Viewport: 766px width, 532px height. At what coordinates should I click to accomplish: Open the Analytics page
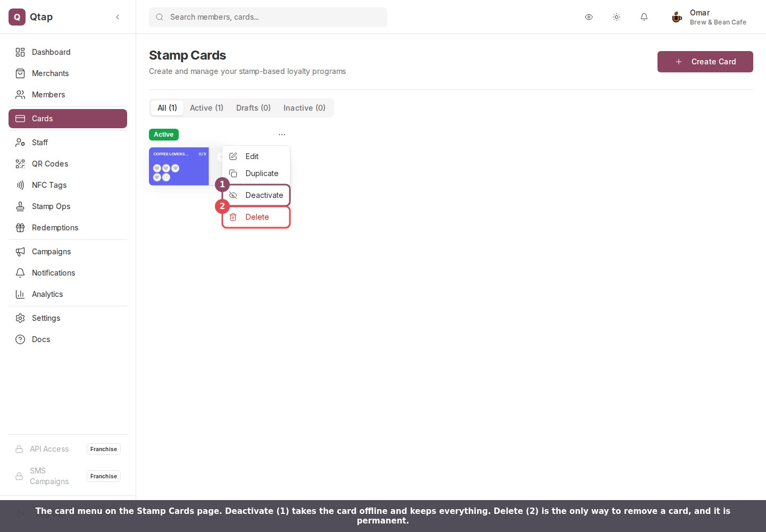pyautogui.click(x=68, y=294)
